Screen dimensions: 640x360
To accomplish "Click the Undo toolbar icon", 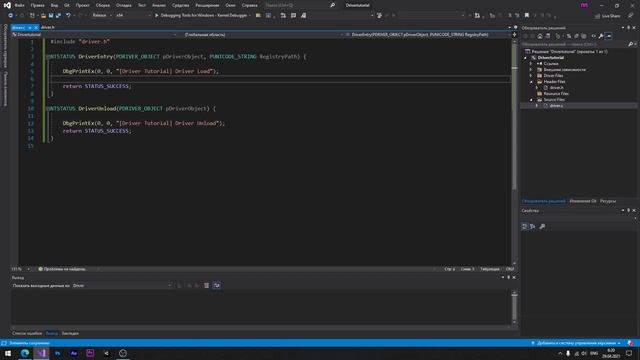I will tap(68, 16).
